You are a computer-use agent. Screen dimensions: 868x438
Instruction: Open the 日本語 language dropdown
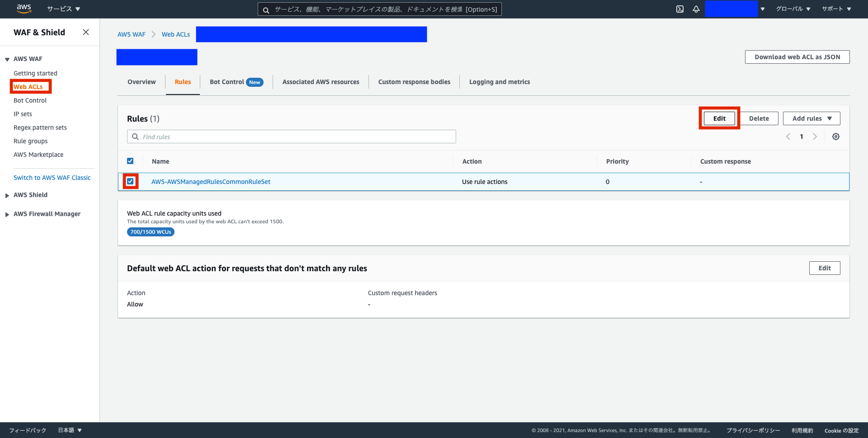[70, 430]
